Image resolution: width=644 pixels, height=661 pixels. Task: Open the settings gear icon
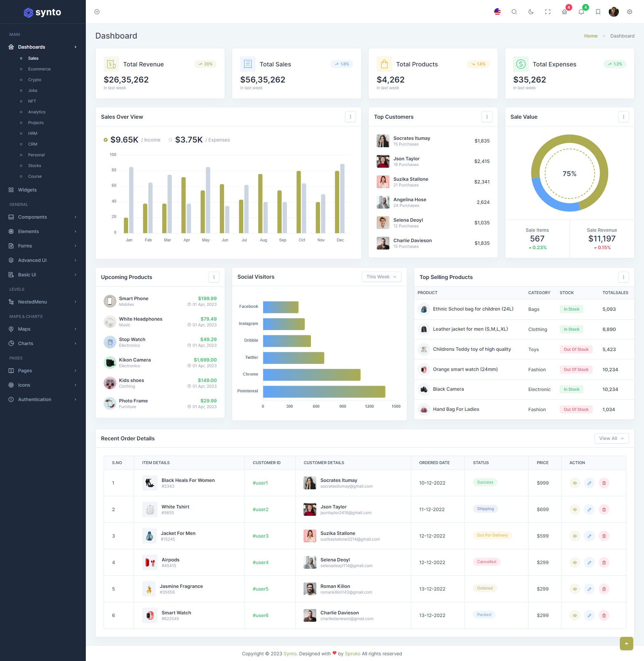click(629, 12)
